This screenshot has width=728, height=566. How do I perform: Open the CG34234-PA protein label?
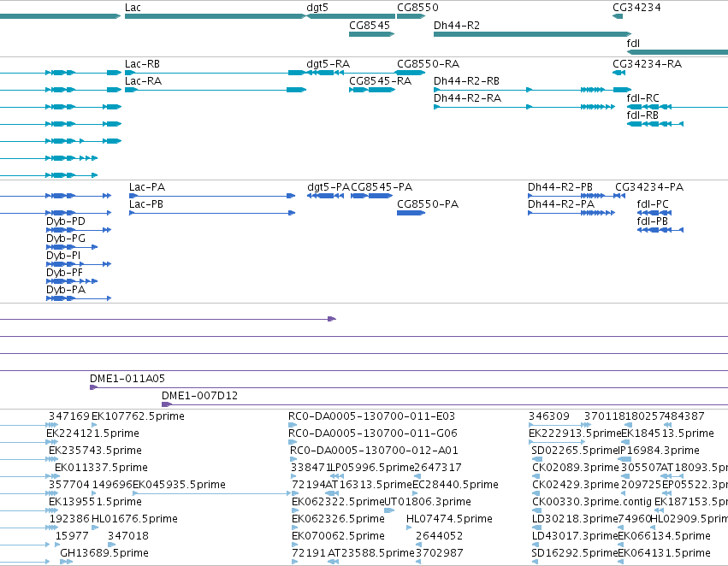(649, 187)
